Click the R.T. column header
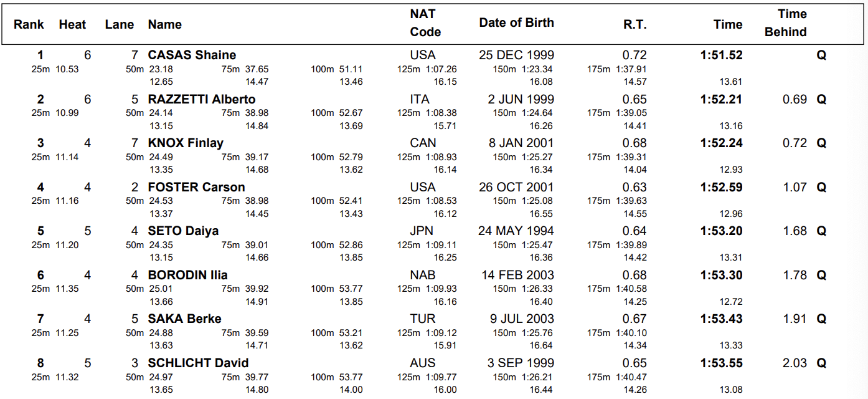Image resolution: width=868 pixels, height=399 pixels. click(x=634, y=25)
